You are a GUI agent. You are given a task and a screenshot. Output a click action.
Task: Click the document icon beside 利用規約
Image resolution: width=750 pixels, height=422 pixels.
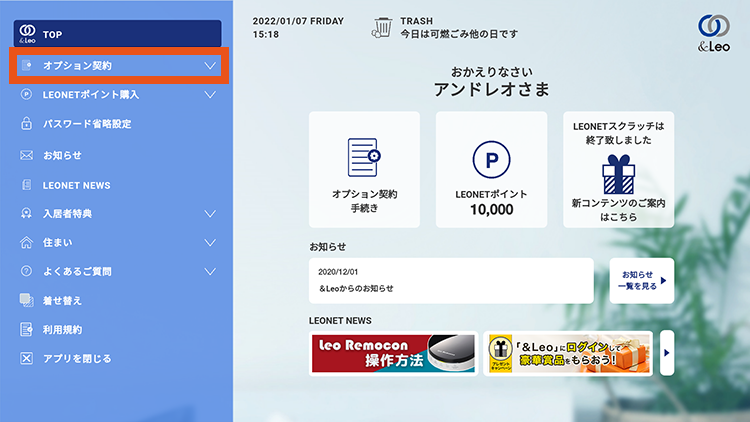[x=26, y=329]
